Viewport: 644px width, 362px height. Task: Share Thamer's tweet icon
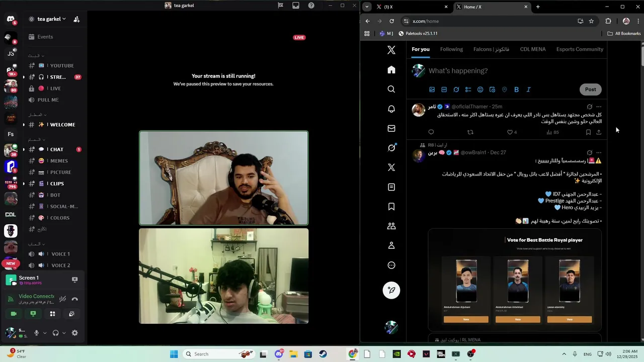(599, 132)
